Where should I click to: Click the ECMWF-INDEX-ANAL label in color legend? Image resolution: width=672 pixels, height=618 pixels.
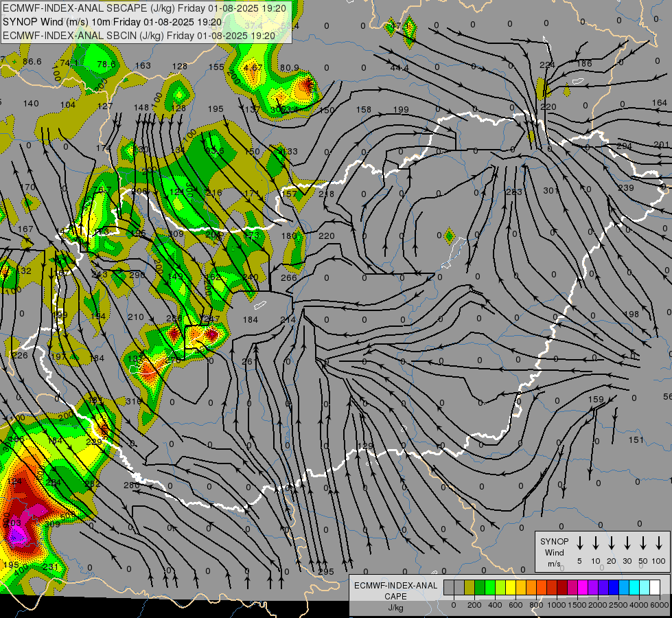395,586
